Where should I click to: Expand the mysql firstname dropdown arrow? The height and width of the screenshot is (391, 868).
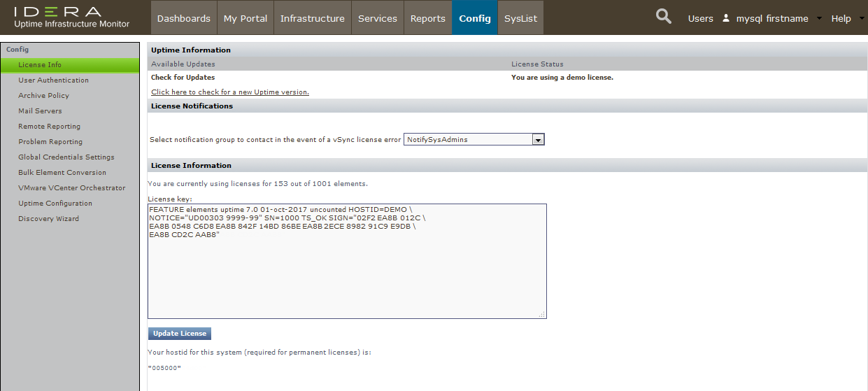pos(819,18)
